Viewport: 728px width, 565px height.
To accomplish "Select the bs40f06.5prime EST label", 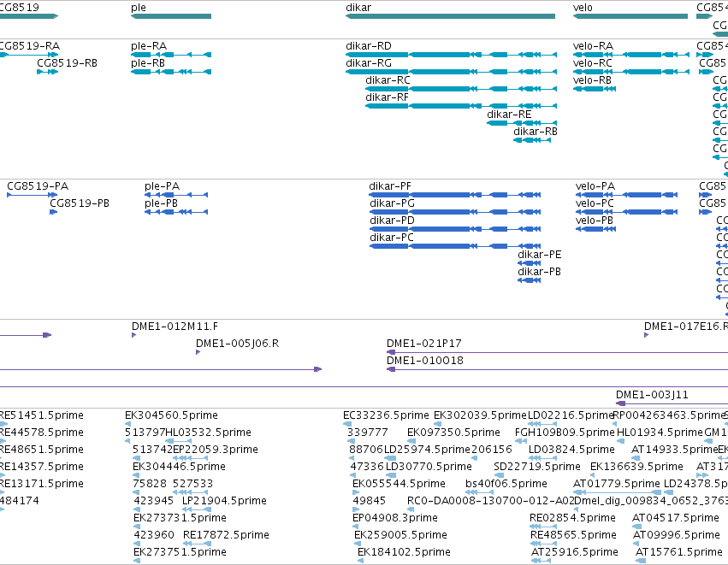I will point(506,484).
